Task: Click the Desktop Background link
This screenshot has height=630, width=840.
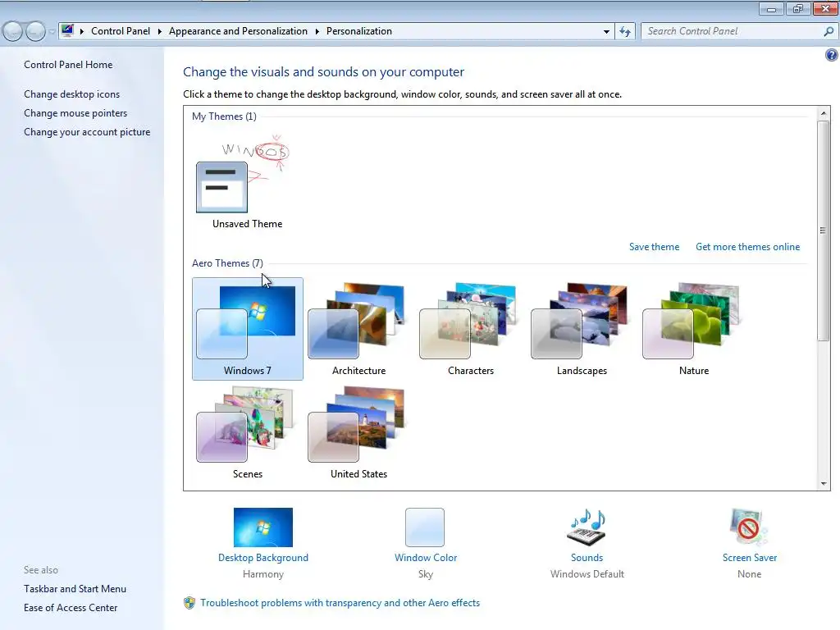Action: 263,558
